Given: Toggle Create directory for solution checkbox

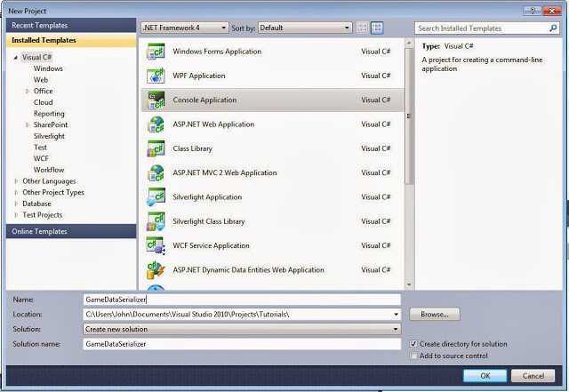Looking at the screenshot, I should (413, 343).
